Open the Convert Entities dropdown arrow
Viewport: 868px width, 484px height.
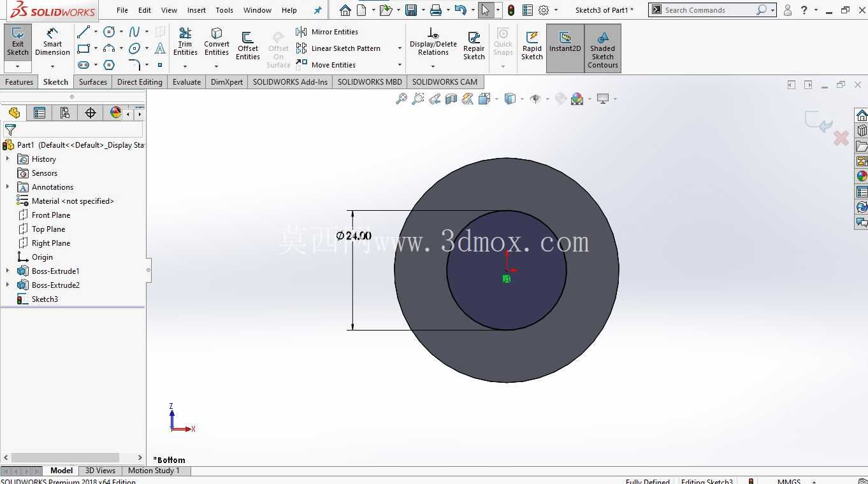point(217,66)
